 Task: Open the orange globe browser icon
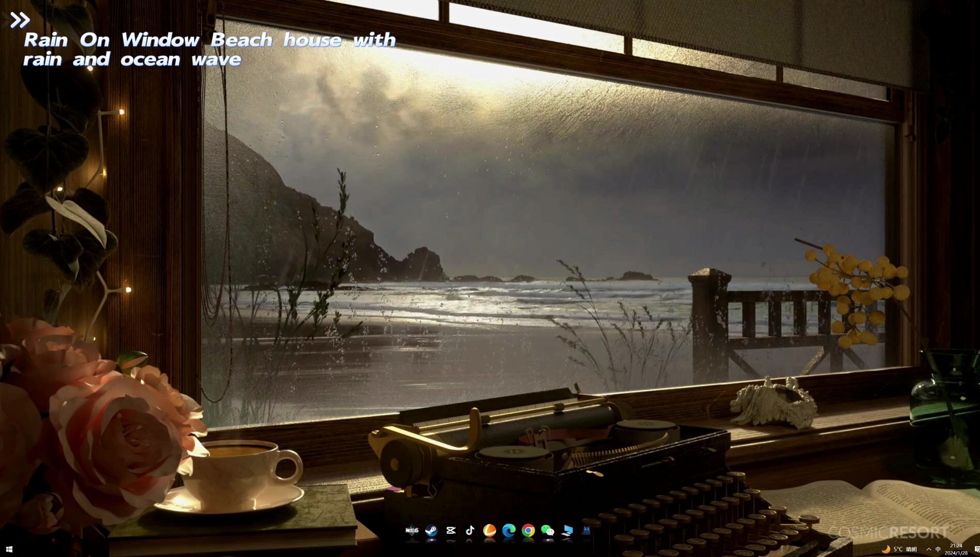click(x=489, y=530)
